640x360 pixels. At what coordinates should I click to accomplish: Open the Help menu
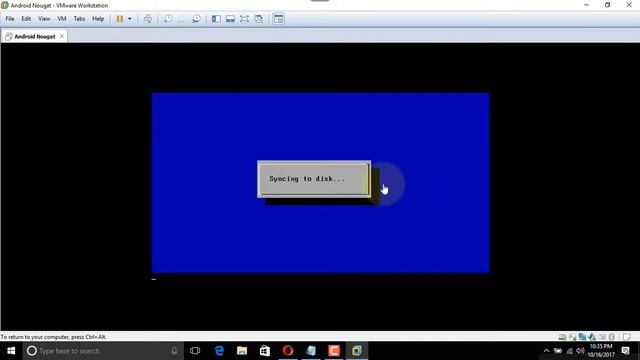(x=98, y=19)
